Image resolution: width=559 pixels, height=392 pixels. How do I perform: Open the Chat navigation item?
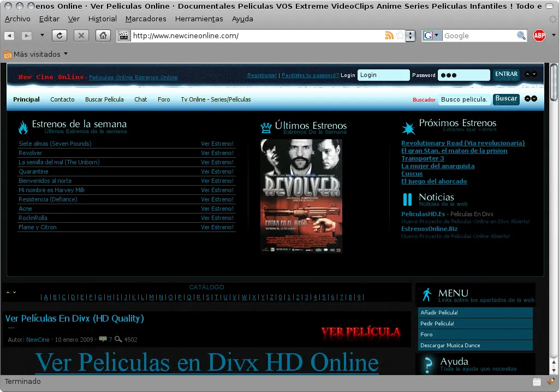[140, 99]
